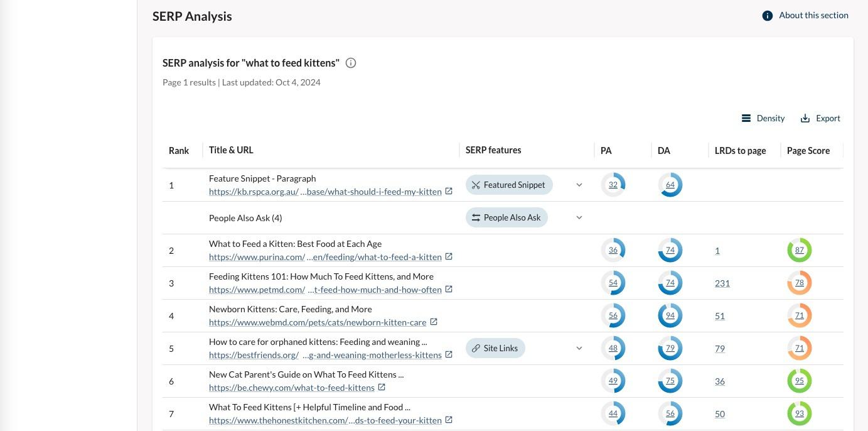The image size is (868, 431).
Task: Expand the Featured Snippet row chevron
Action: [579, 185]
